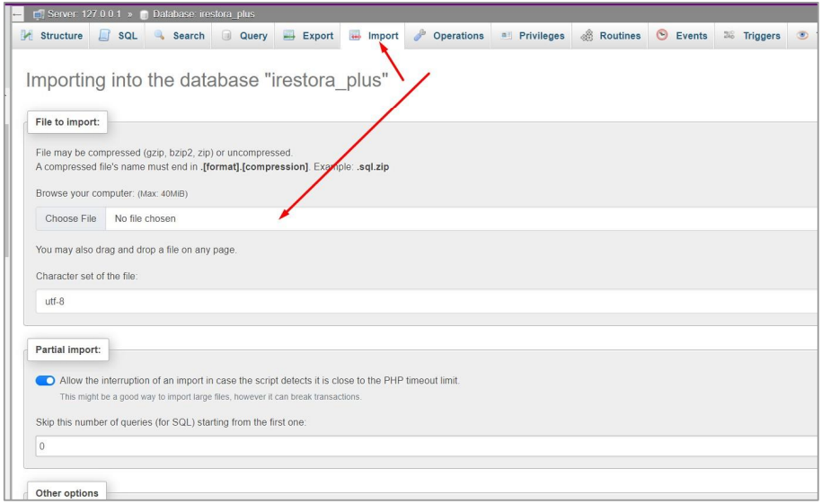Click the SQL tab icon

pos(104,36)
